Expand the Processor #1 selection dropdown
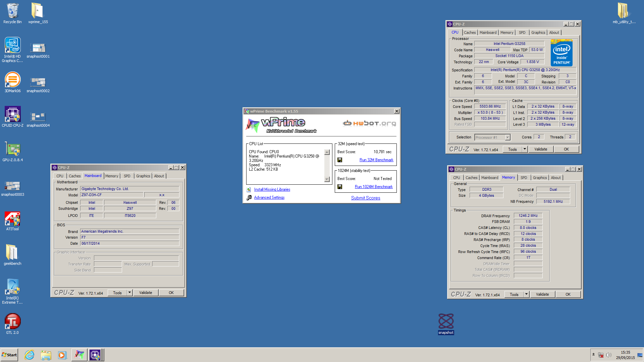The height and width of the screenshot is (362, 644). (x=507, y=137)
